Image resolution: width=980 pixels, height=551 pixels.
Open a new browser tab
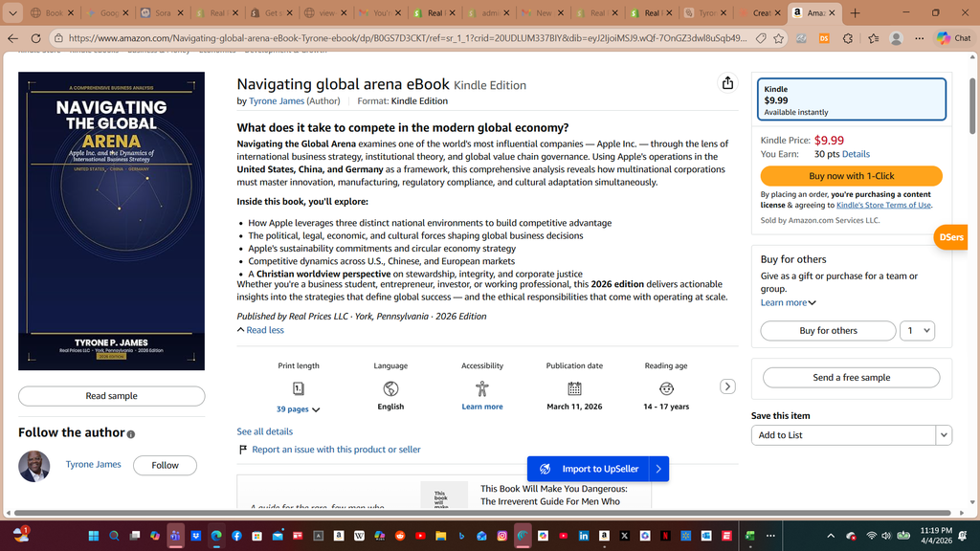[x=855, y=12]
